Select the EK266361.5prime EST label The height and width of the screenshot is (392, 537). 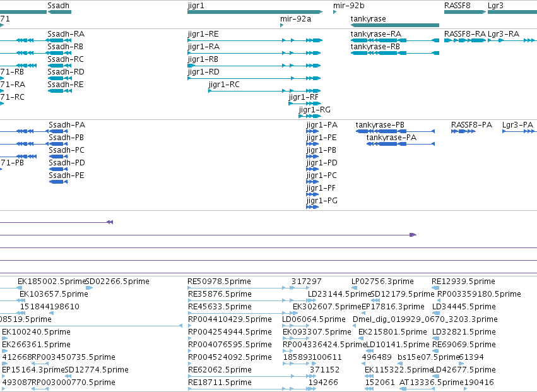pos(36,345)
